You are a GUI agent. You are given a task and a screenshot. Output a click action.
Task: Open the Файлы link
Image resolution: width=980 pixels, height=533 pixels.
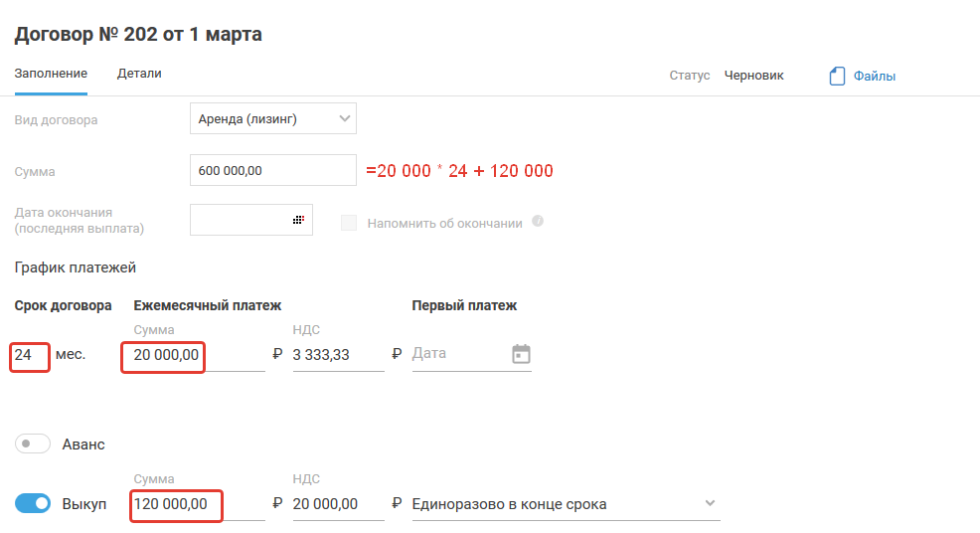tap(875, 76)
